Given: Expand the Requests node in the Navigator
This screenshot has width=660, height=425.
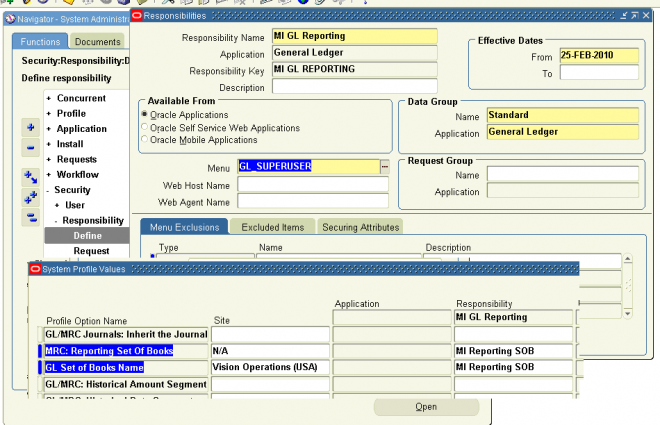Looking at the screenshot, I should click(48, 159).
